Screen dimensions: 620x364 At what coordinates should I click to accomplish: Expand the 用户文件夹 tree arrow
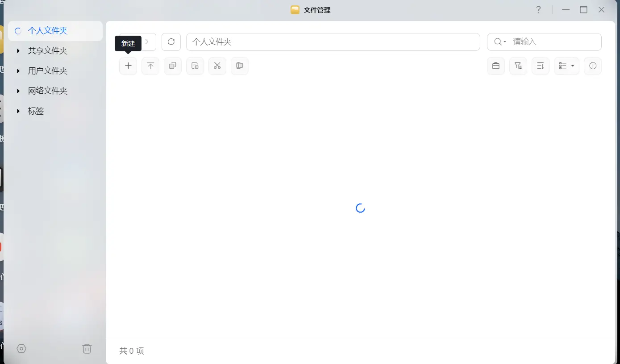[18, 71]
